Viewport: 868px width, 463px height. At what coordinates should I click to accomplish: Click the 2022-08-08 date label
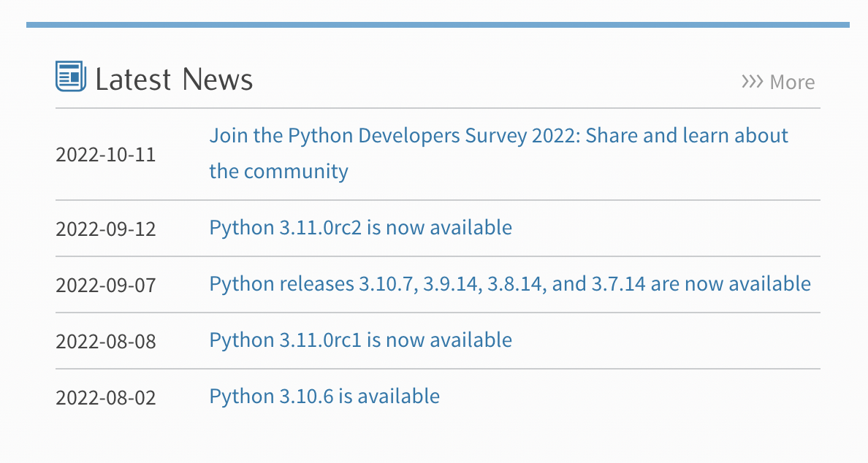[x=106, y=341]
